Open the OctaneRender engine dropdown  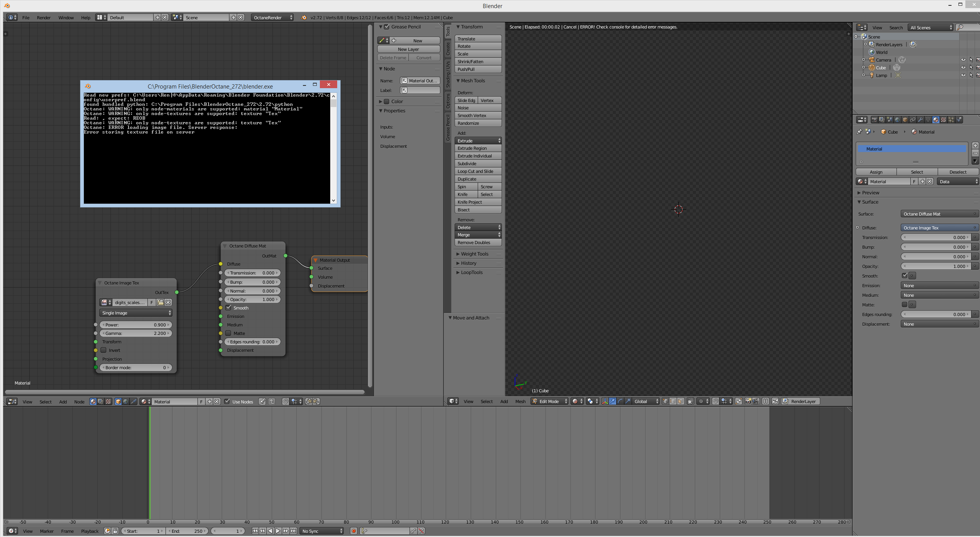[x=273, y=18]
